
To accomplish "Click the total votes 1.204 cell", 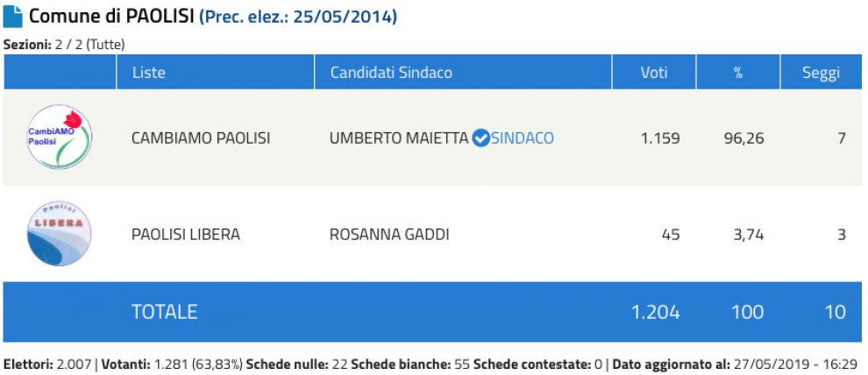I will (656, 312).
